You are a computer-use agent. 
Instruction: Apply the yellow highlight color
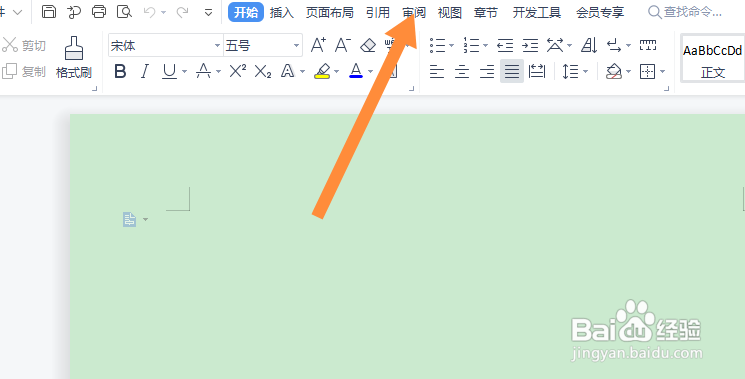click(x=322, y=72)
